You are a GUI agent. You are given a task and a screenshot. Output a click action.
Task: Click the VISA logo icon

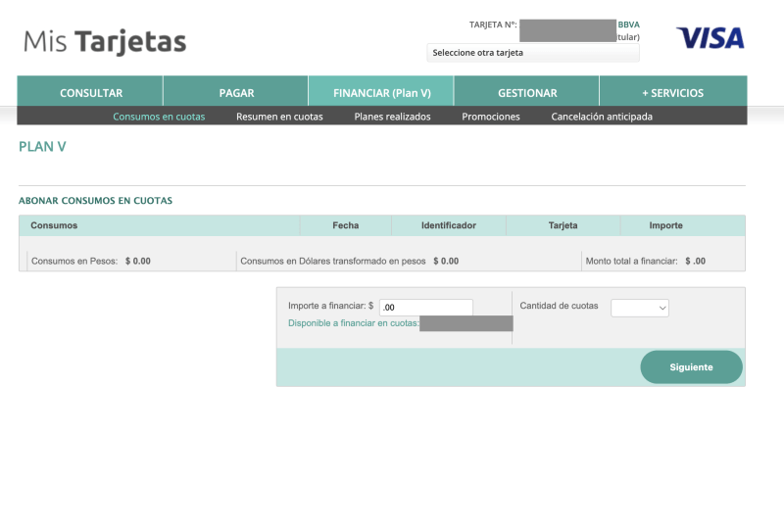(x=710, y=39)
